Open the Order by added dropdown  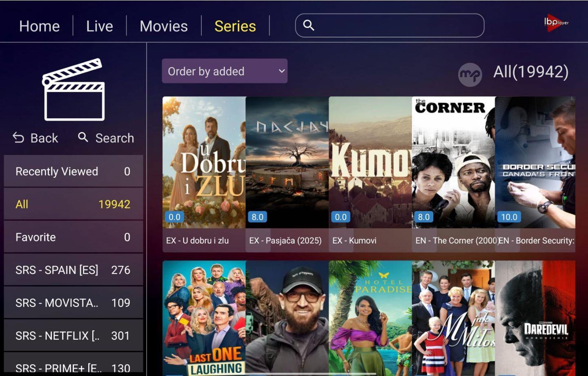tap(225, 71)
